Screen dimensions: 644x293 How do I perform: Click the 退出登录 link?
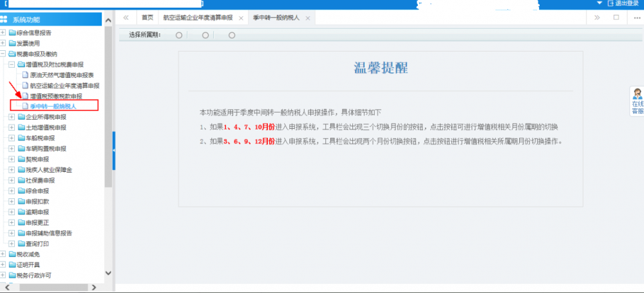click(x=627, y=3)
